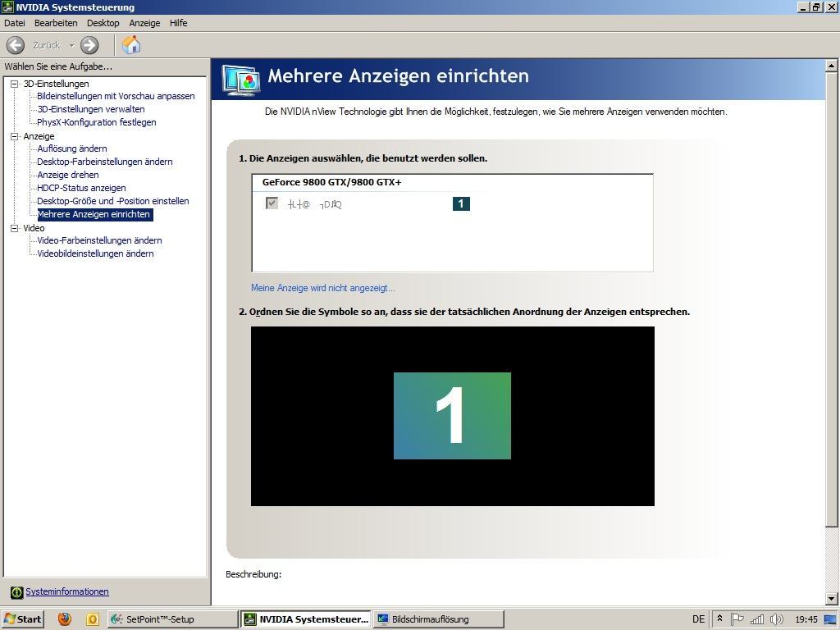
Task: Select HDCP-Status anzeigen
Action: click(81, 188)
